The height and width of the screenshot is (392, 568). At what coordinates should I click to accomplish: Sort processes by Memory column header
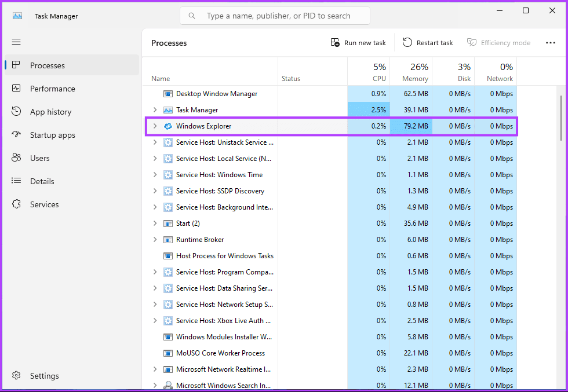(411, 72)
